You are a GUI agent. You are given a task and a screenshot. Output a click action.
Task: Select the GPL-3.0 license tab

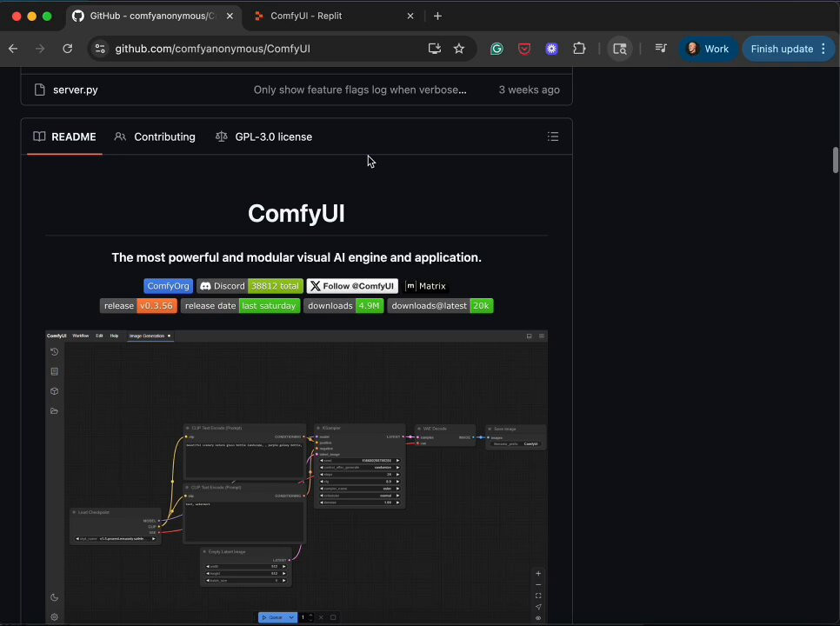(x=263, y=137)
